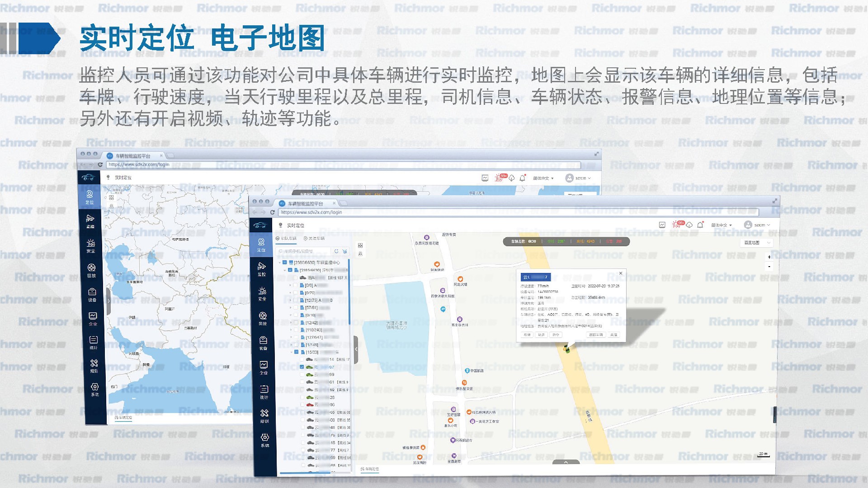Expand bottom panel arrow on front map
The image size is (868, 488).
pyautogui.click(x=566, y=462)
